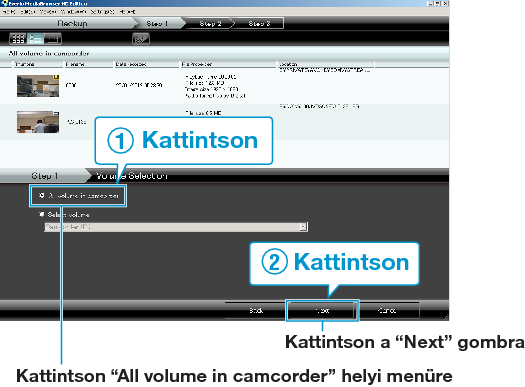The height and width of the screenshot is (387, 525).
Task: Choose the "Select volume" radio option
Action: pyautogui.click(x=42, y=214)
